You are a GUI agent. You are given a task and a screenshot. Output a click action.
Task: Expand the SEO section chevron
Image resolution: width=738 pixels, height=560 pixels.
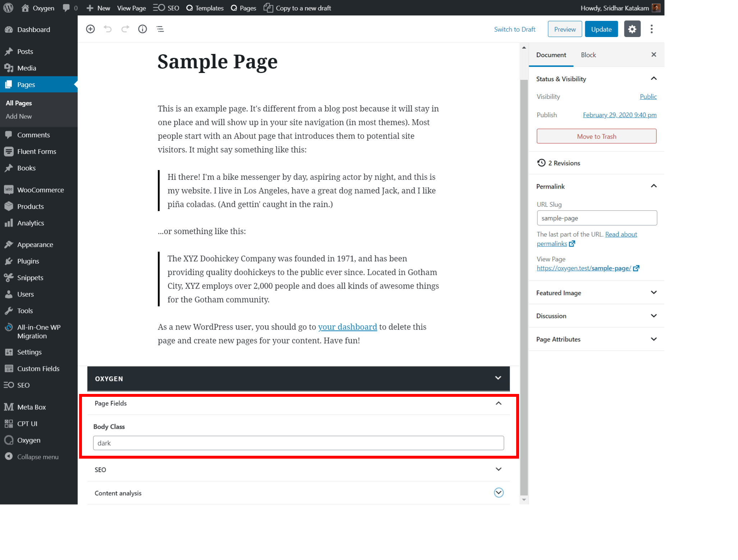(x=498, y=469)
